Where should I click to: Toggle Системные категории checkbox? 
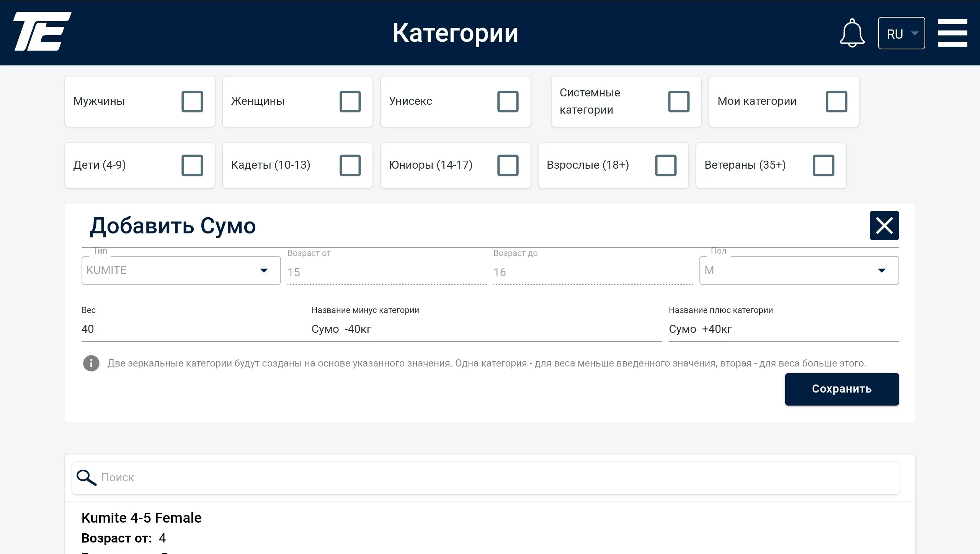[679, 101]
